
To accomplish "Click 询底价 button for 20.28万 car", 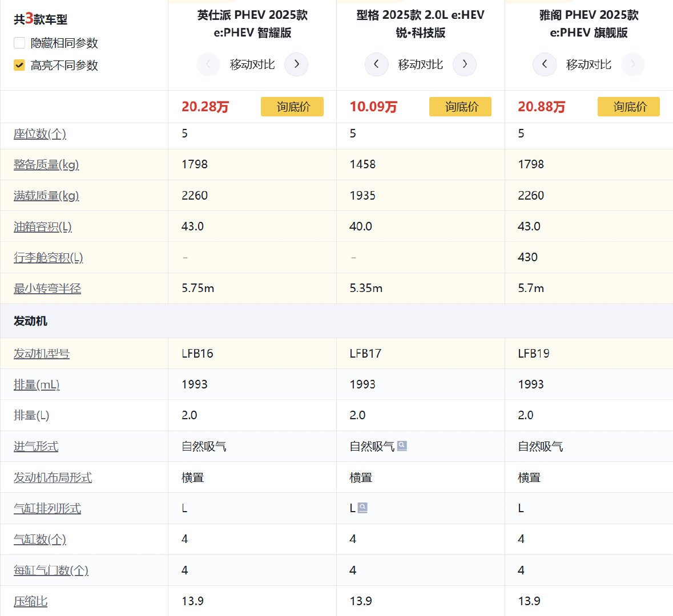I will click(292, 107).
